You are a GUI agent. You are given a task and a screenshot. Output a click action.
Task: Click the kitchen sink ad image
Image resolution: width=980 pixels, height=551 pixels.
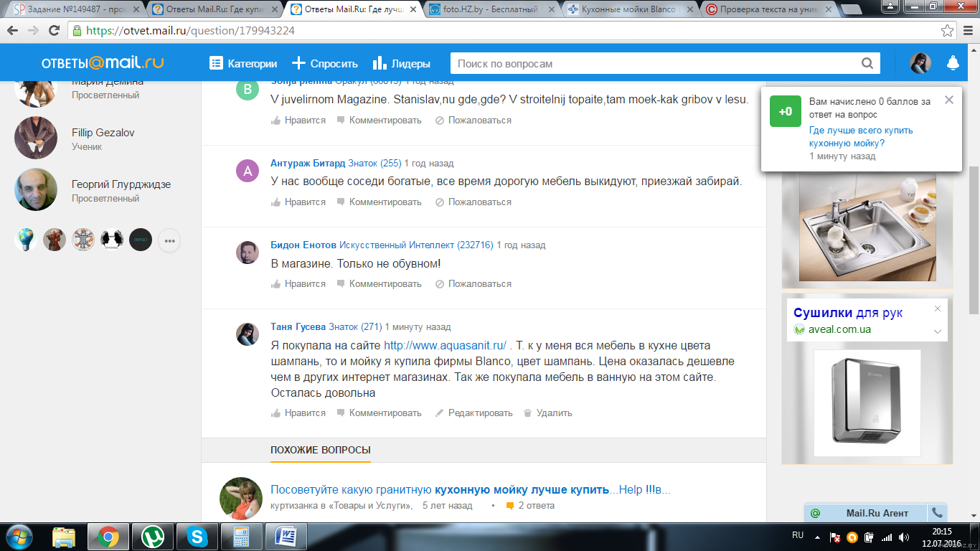[867, 229]
